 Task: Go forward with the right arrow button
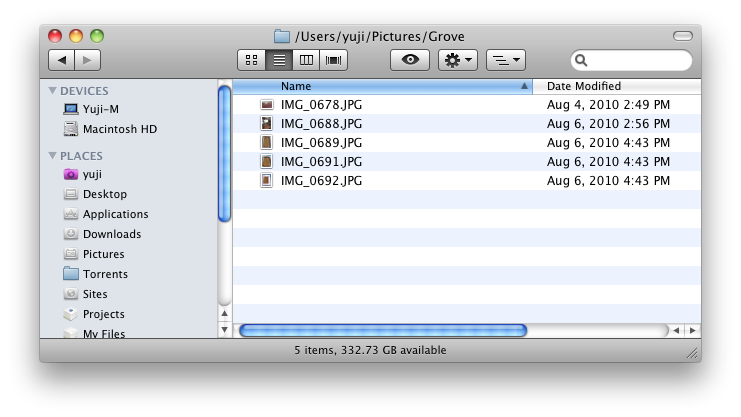[87, 60]
